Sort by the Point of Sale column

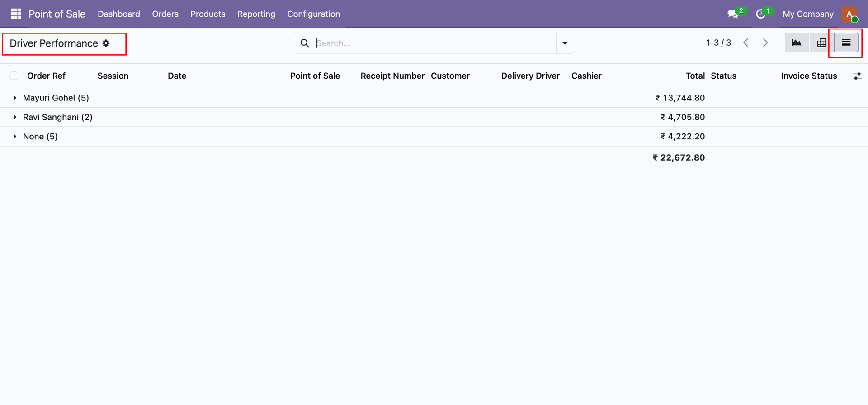(x=315, y=76)
